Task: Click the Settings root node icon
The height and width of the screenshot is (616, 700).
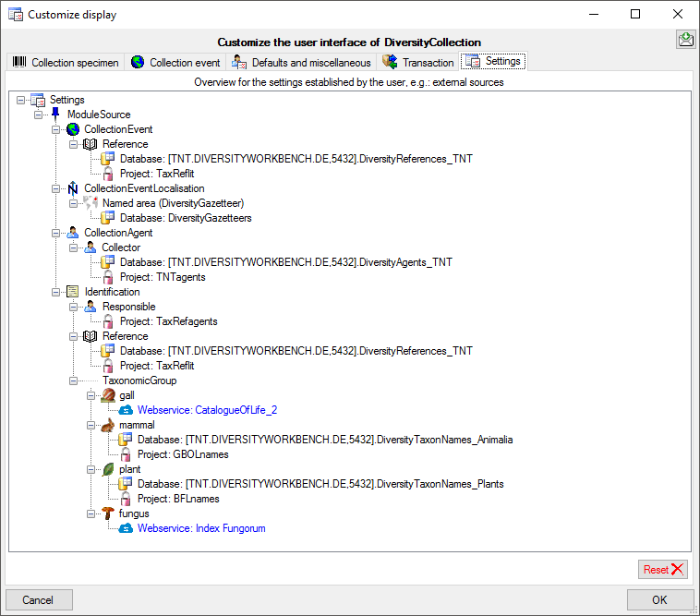Action: [38, 100]
